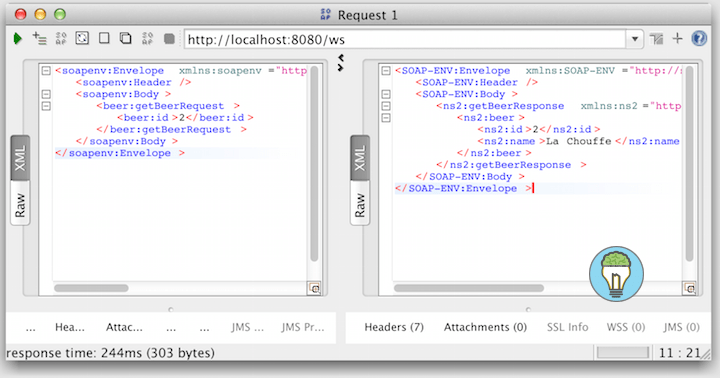Viewport: 720px width, 378px height.
Task: Change editor orientation tab layout icon
Action: (x=657, y=39)
